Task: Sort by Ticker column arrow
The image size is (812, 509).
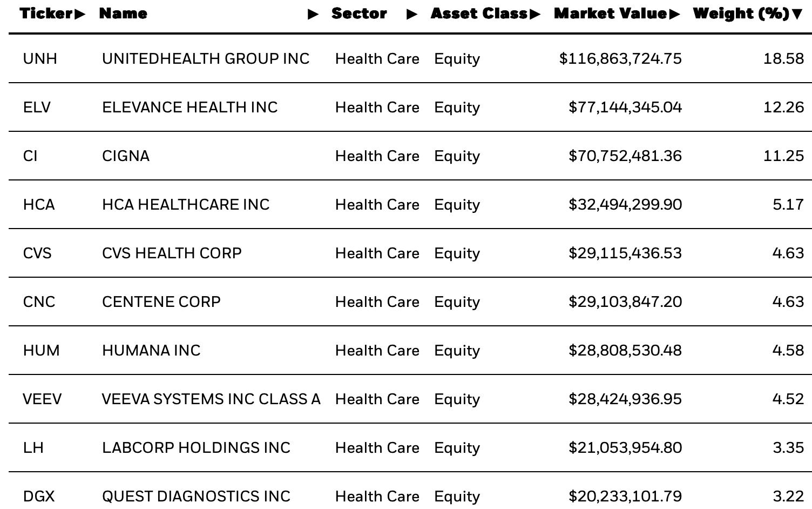Action: pyautogui.click(x=80, y=14)
